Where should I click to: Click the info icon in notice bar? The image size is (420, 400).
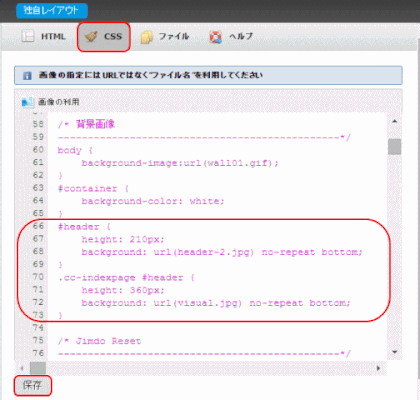click(27, 76)
